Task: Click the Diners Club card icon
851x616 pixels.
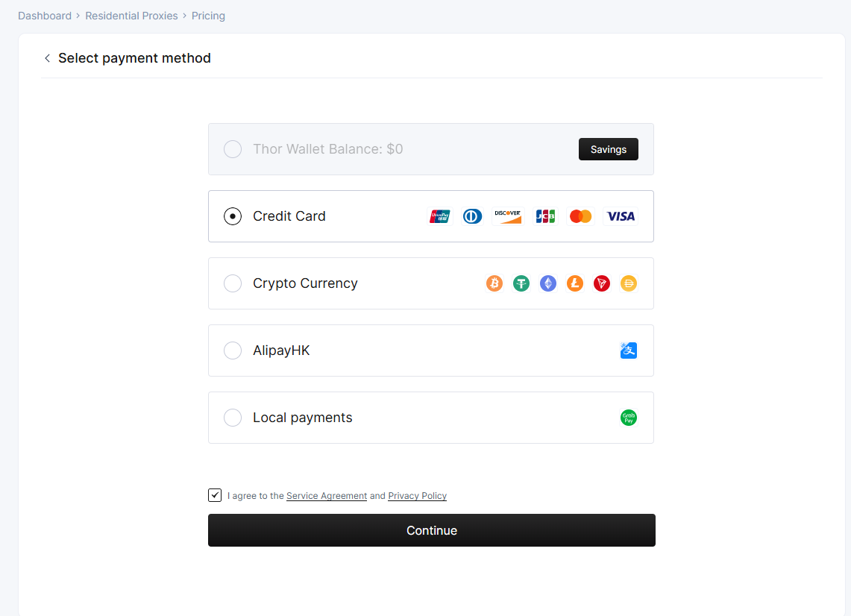Action: tap(472, 216)
